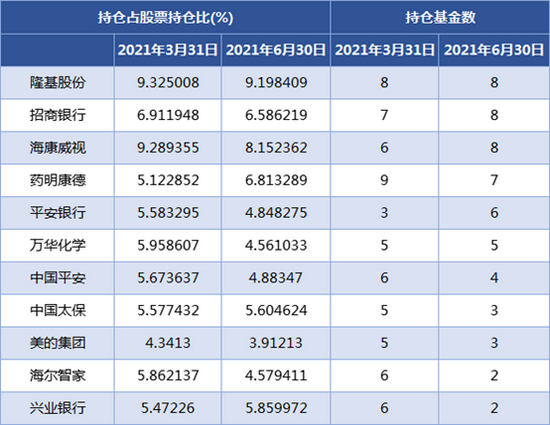Click 招商银行 June fund count 8
550x425 pixels.
[494, 115]
